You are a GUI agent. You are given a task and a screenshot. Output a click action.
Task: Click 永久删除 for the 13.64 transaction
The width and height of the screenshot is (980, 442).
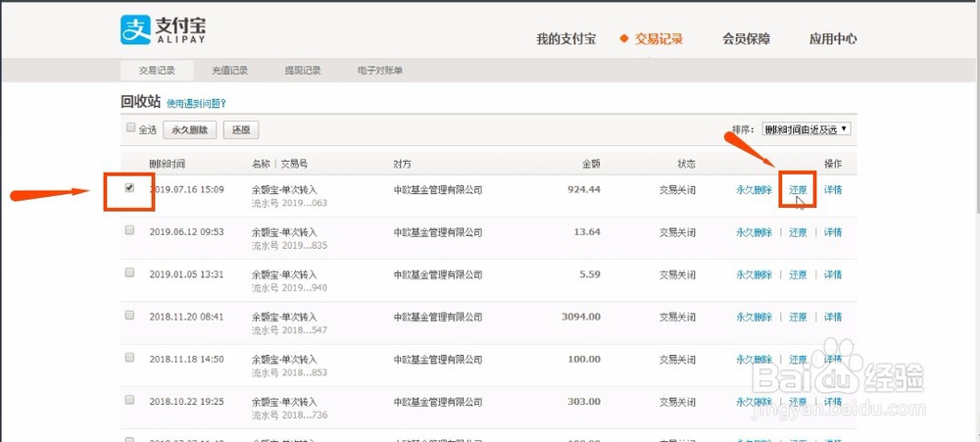point(754,232)
